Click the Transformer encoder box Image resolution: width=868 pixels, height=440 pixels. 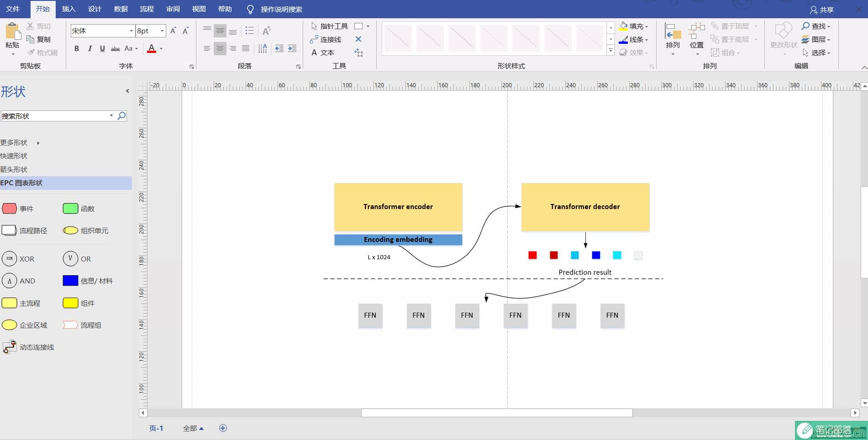pyautogui.click(x=398, y=207)
